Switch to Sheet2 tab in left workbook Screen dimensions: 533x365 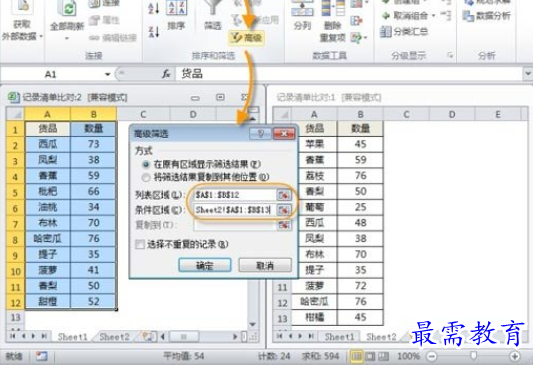coord(114,336)
